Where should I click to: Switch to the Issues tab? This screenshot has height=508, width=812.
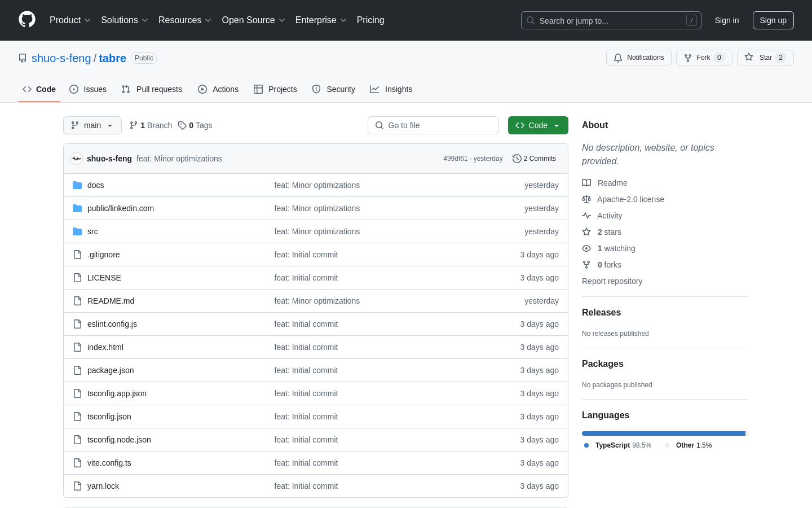pos(88,89)
